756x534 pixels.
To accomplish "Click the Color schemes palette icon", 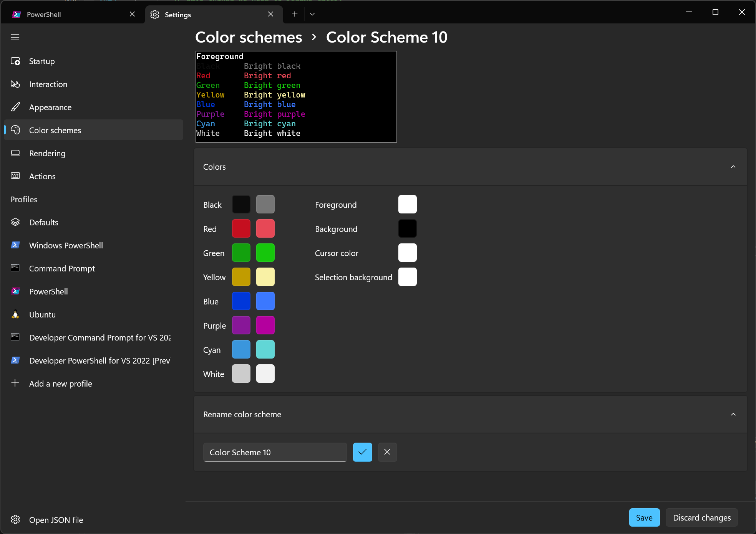I will pos(15,130).
